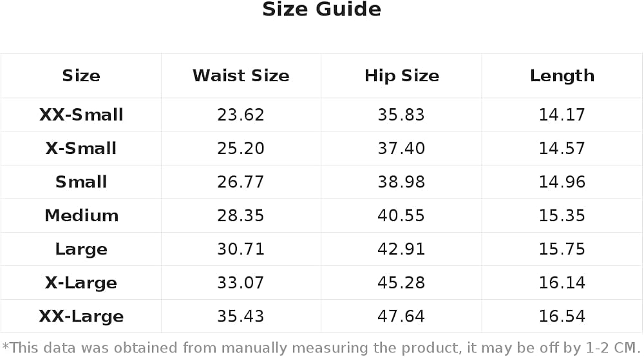Click the Size Guide title
This screenshot has width=644, height=357.
point(321,10)
